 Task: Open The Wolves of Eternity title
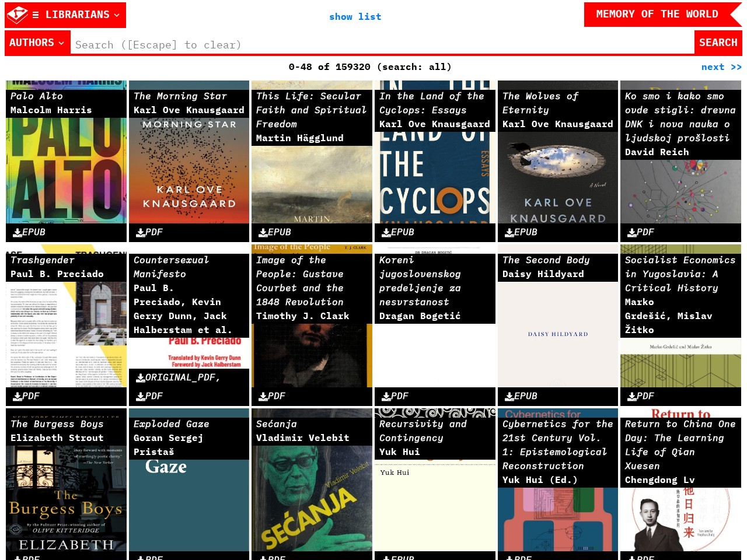[540, 103]
